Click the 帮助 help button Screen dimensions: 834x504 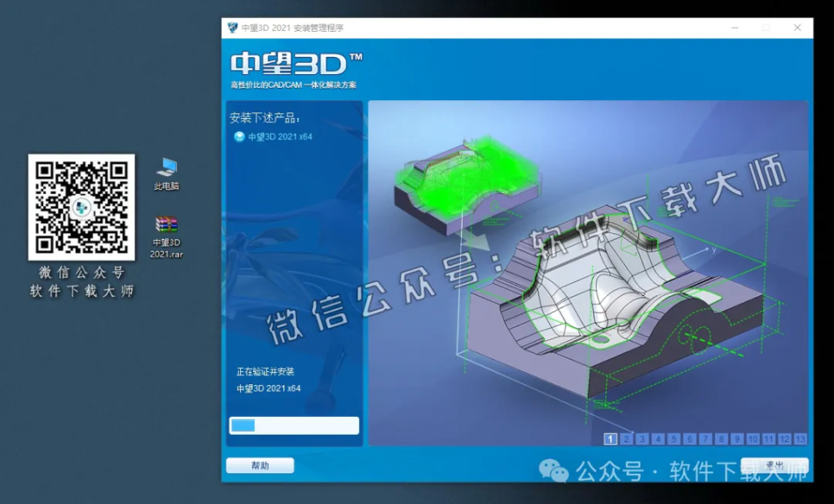pyautogui.click(x=260, y=464)
